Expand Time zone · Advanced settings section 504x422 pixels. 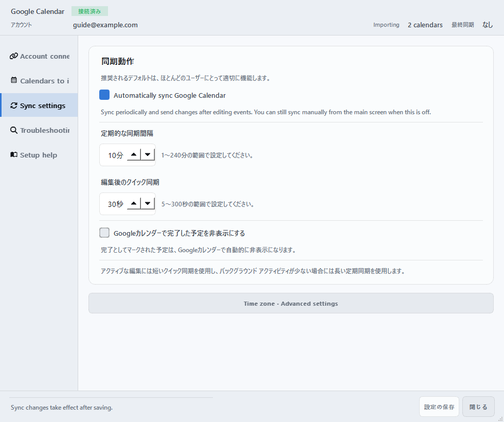(291, 303)
